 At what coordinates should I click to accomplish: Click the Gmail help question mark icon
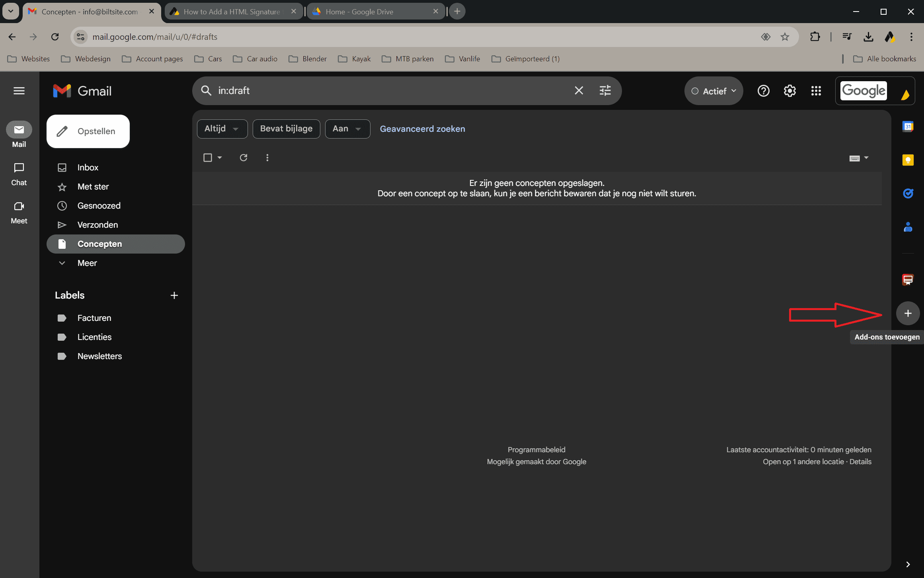[x=764, y=91]
